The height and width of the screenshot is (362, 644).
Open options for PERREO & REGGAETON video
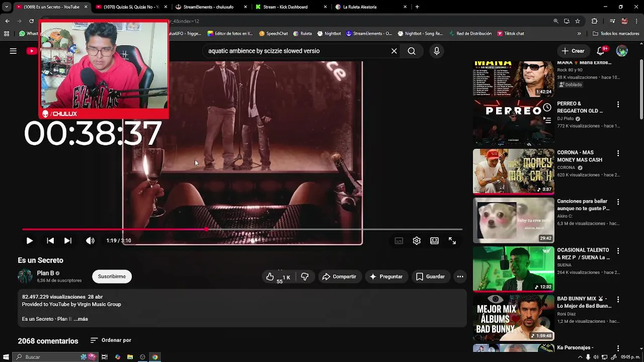pos(618,105)
